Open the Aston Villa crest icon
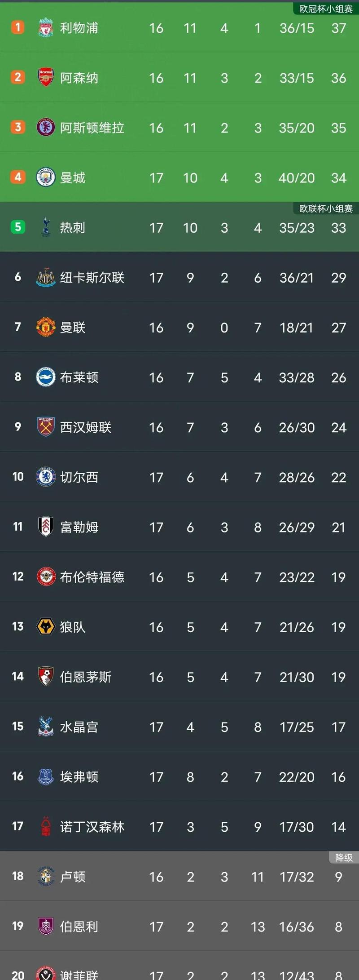This screenshot has width=359, height=980. coord(45,128)
